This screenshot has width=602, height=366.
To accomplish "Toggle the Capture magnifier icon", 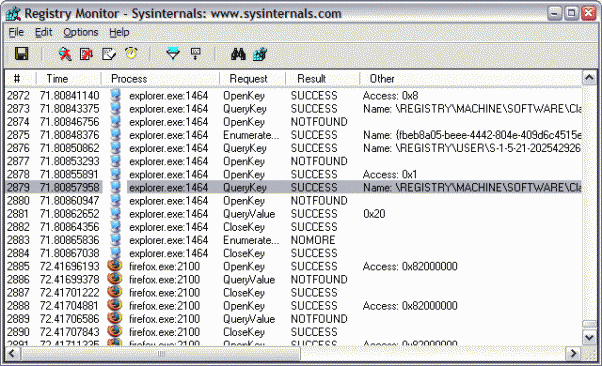I will point(65,54).
